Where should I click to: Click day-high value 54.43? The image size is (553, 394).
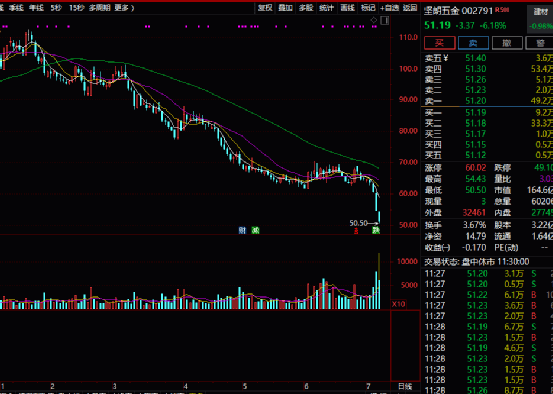click(x=476, y=179)
